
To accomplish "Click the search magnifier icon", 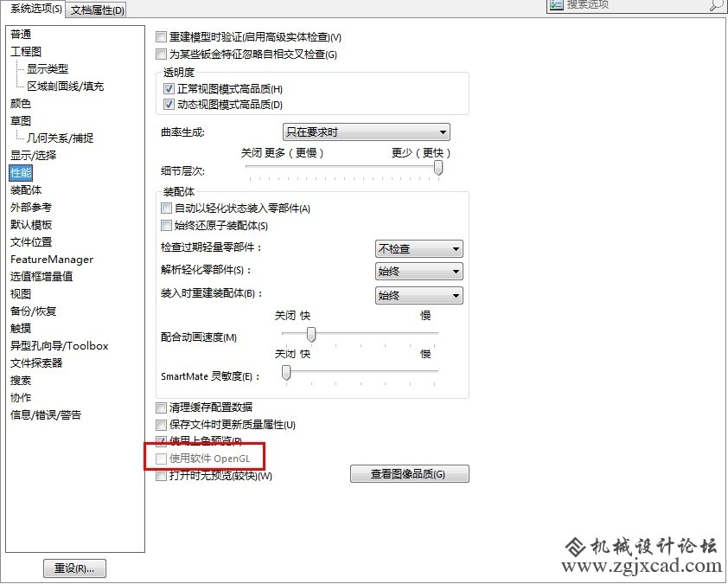I will tap(718, 4).
